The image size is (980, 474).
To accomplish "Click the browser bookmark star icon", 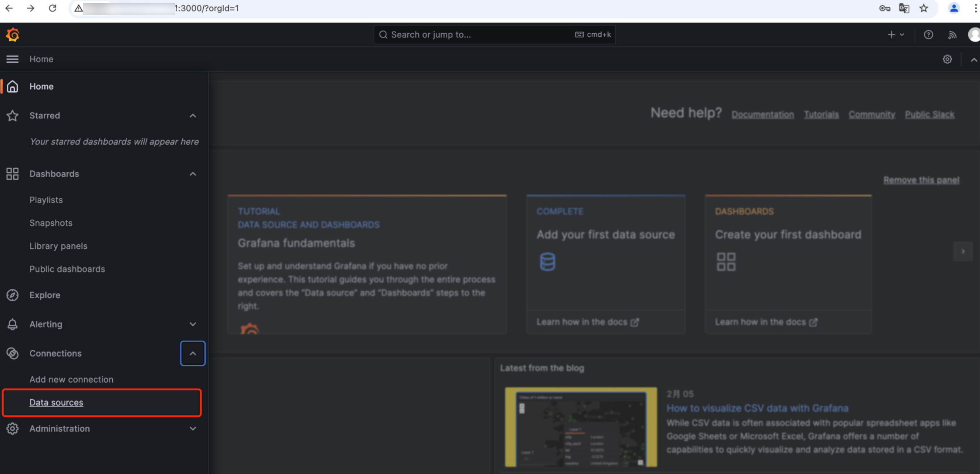I will [x=923, y=8].
